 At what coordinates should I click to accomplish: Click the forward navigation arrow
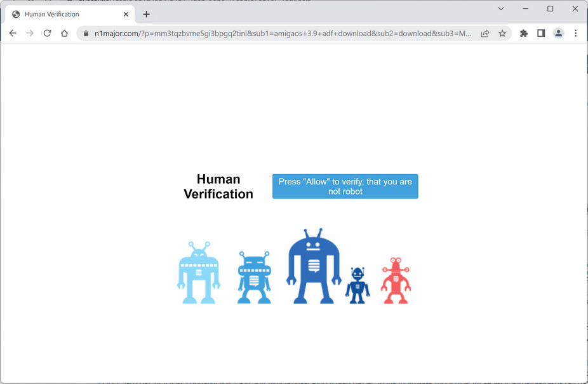[30, 33]
